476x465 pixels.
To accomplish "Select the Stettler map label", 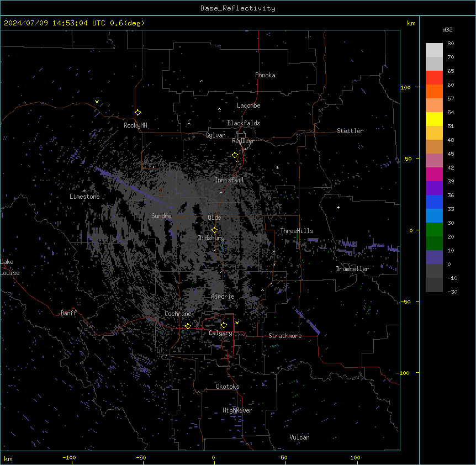I will [x=350, y=131].
